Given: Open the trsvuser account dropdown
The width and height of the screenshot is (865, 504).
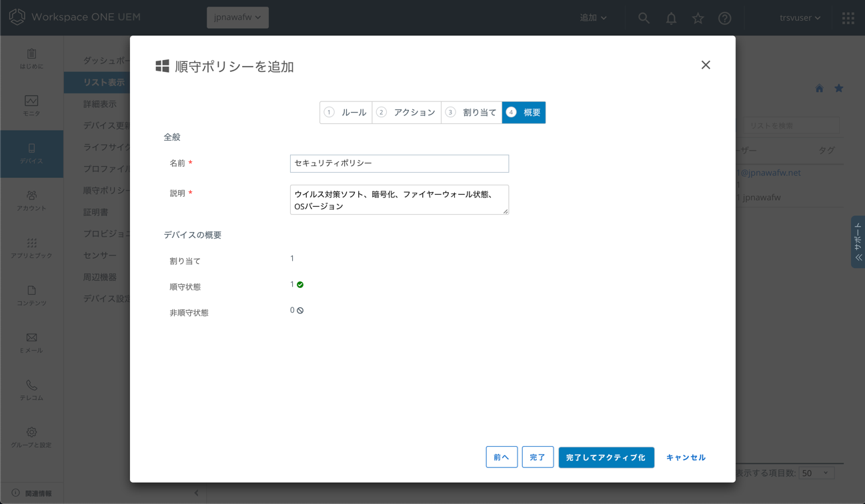Looking at the screenshot, I should point(800,18).
